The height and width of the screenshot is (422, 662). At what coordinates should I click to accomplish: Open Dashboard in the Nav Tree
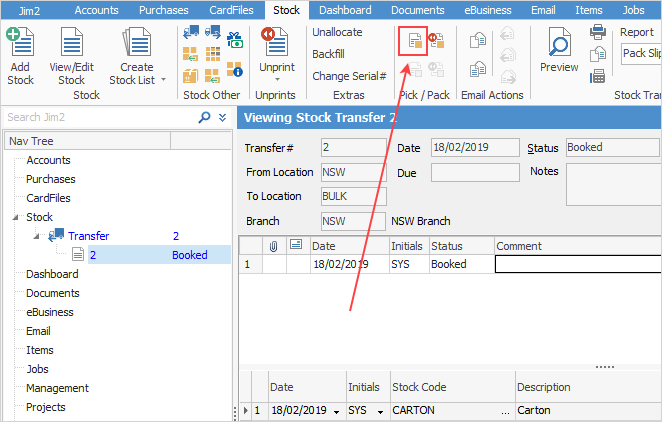click(52, 274)
